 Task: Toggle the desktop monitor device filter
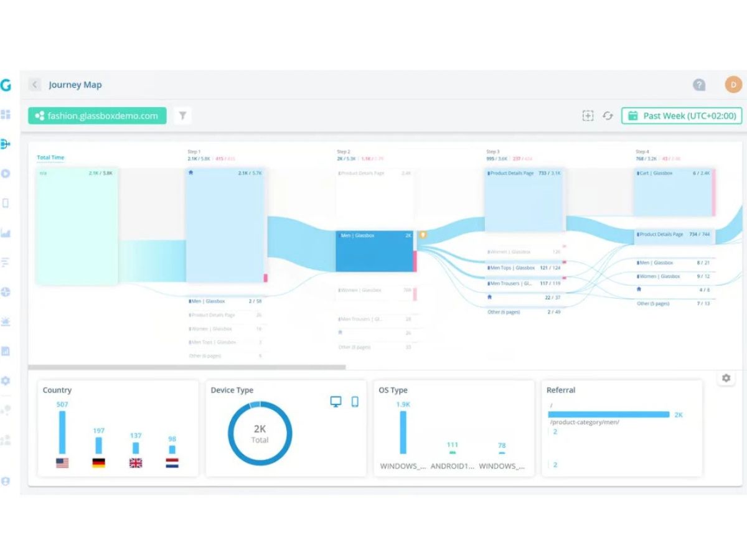[x=336, y=402]
